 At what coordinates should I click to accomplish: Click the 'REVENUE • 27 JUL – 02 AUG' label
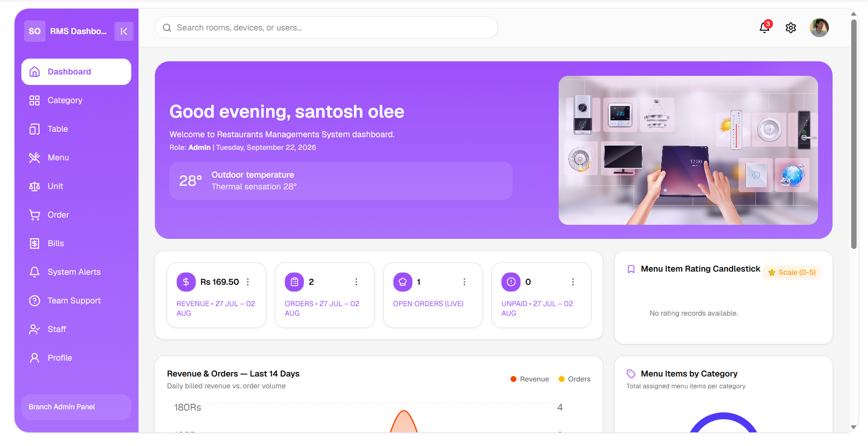click(216, 308)
